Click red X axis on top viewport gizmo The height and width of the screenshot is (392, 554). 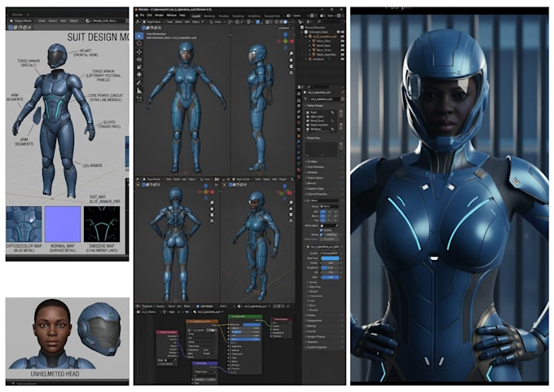[x=292, y=42]
